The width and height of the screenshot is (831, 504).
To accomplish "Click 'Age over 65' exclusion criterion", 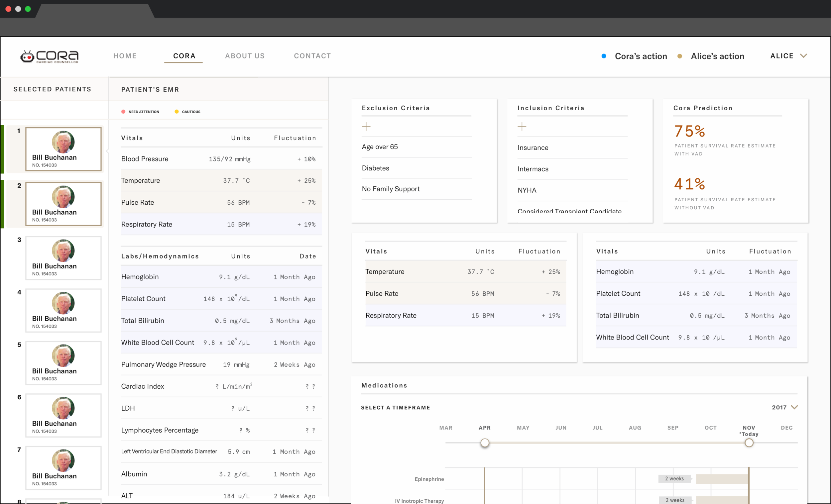I will point(379,147).
